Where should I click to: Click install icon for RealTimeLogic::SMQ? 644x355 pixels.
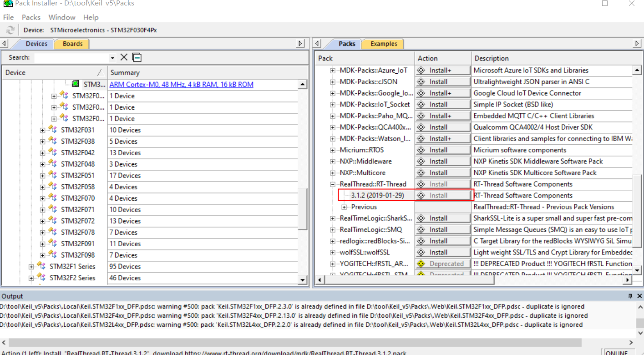click(421, 230)
